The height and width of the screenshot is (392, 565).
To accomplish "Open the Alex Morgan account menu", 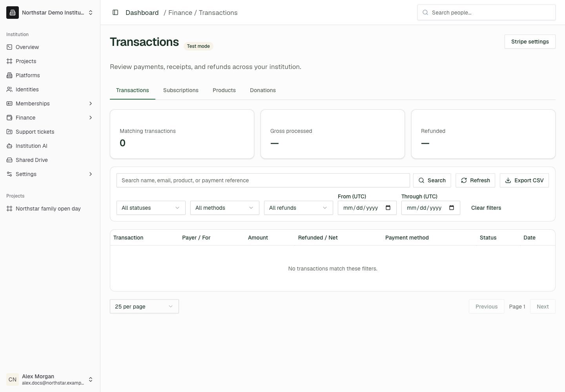I will tap(50, 379).
